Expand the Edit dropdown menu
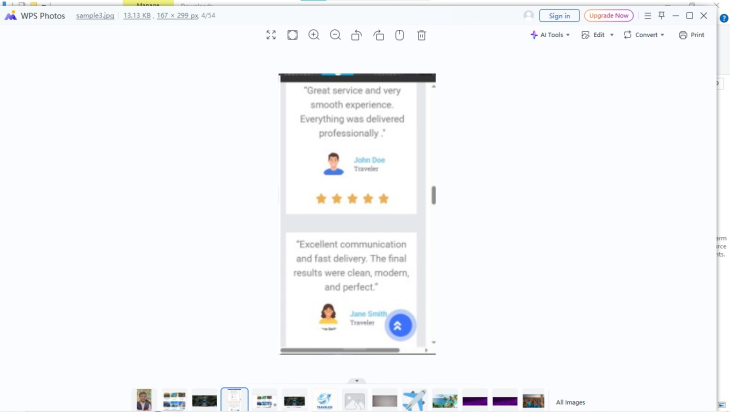 (597, 35)
